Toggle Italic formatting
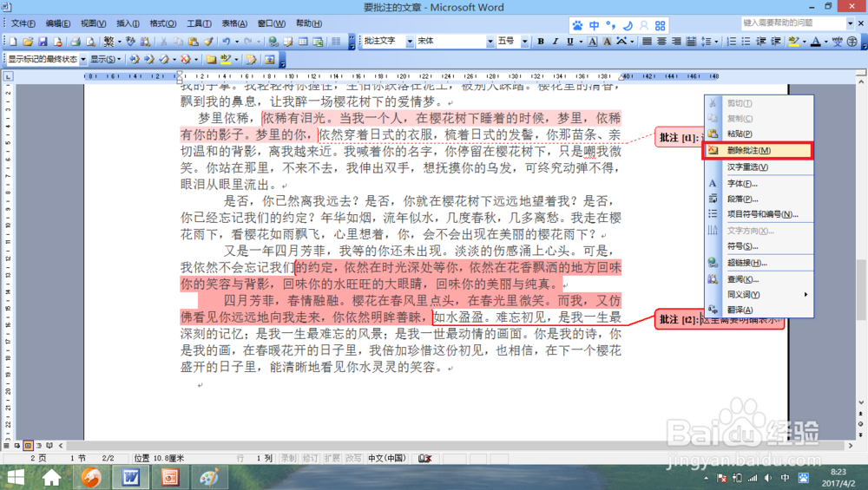868x490 pixels. tap(556, 42)
